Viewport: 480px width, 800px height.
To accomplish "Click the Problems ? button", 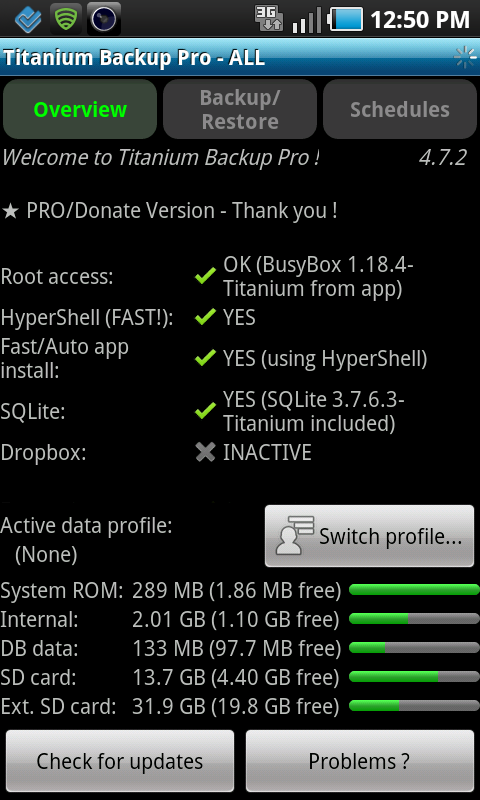I will (x=360, y=761).
